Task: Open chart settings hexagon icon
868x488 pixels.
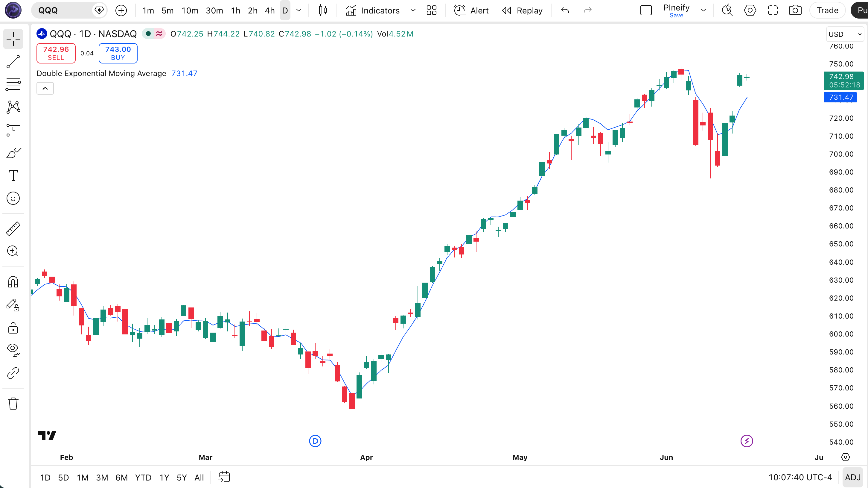Action: 750,10
